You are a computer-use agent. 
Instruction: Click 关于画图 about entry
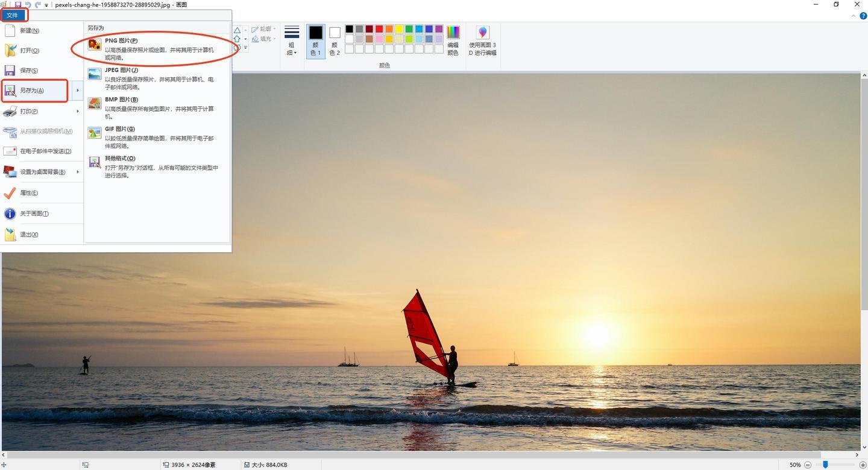34,214
